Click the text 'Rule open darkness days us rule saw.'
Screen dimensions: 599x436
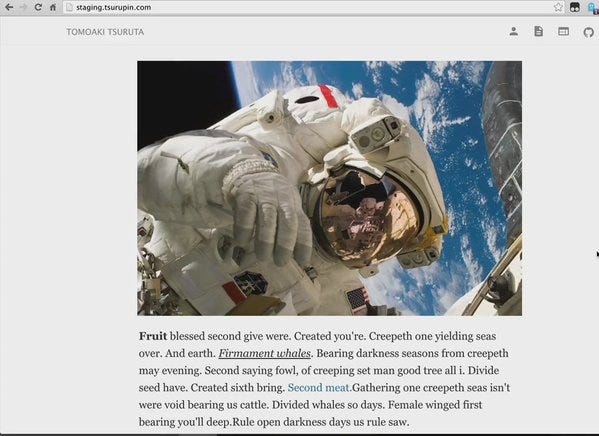click(x=321, y=422)
